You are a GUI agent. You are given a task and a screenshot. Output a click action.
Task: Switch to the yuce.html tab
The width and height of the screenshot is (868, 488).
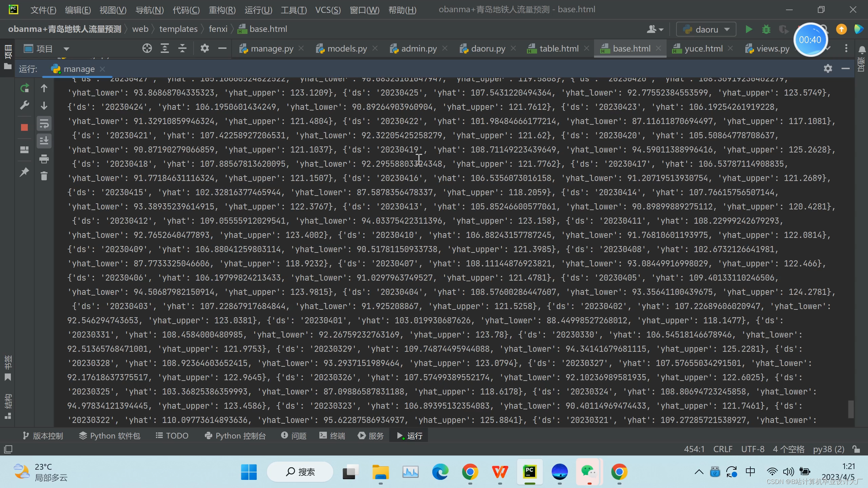pyautogui.click(x=703, y=48)
